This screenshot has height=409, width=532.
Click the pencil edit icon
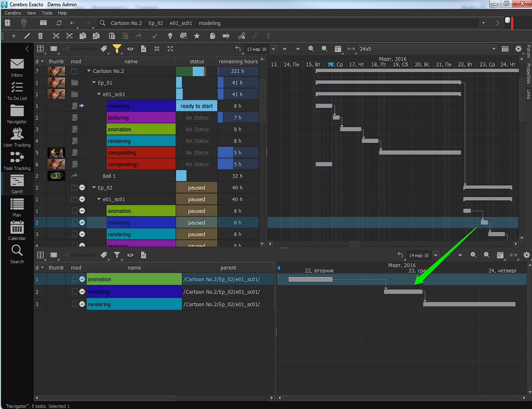pyautogui.click(x=27, y=36)
